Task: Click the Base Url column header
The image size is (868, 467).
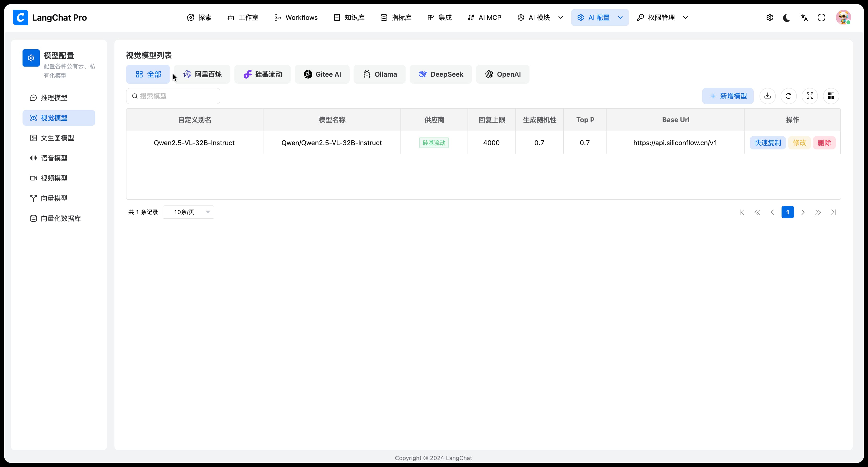Action: pyautogui.click(x=676, y=120)
